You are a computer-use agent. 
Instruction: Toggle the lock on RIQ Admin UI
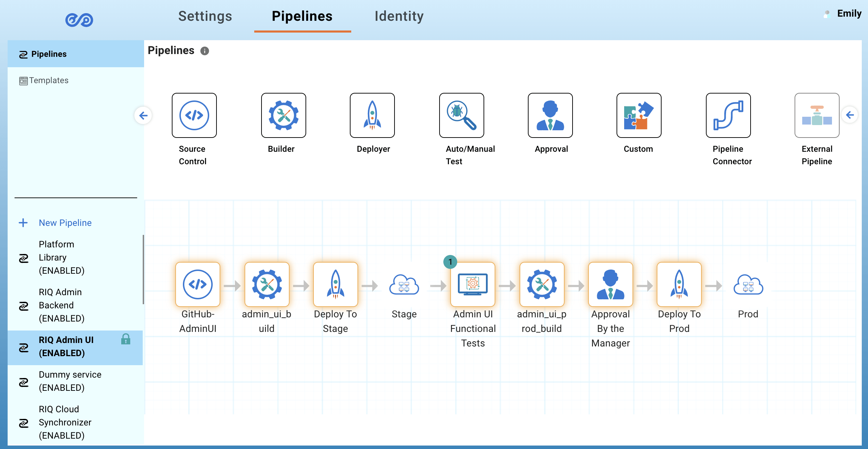(126, 339)
